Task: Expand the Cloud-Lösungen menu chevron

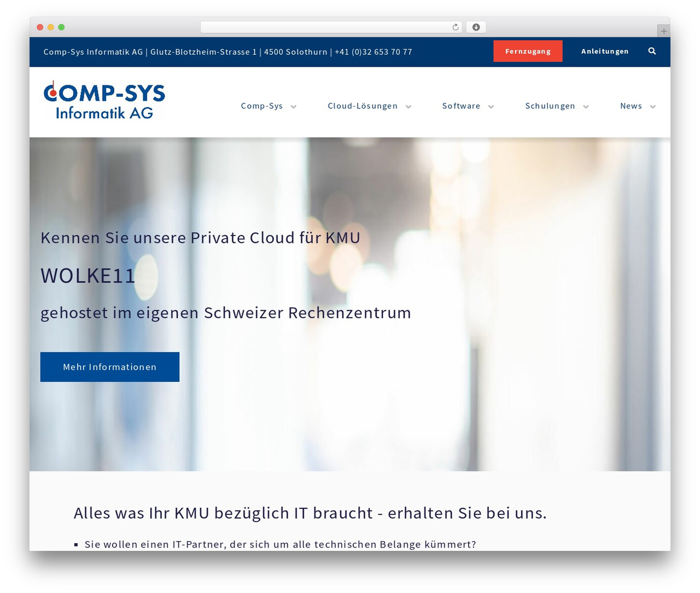Action: coord(409,107)
